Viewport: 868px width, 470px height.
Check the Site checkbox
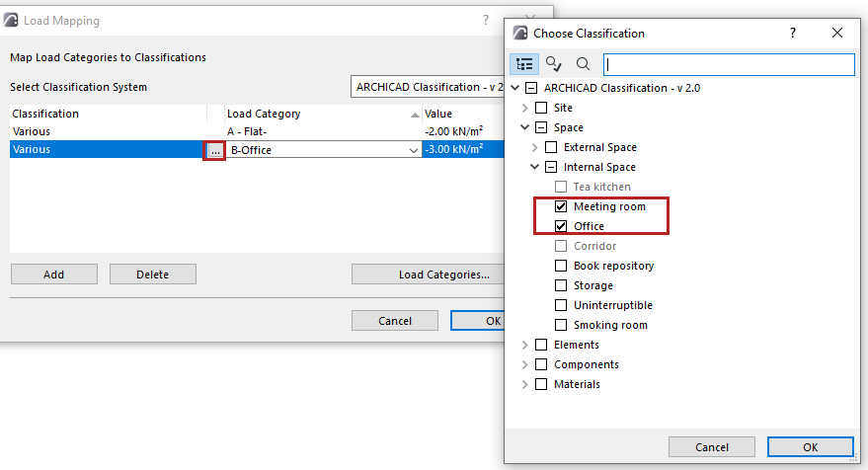(x=541, y=108)
